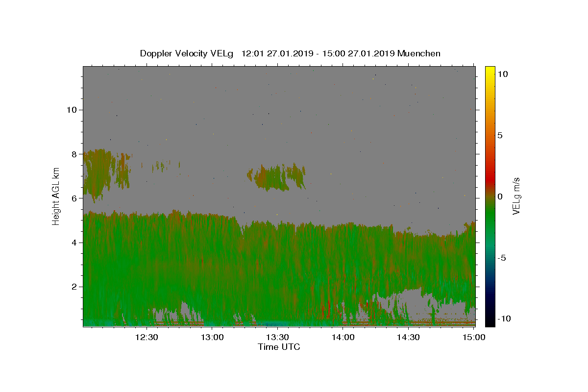Image resolution: width=588 pixels, height=392 pixels.
Task: Click the height label 10 on y-axis
Action: (x=71, y=110)
